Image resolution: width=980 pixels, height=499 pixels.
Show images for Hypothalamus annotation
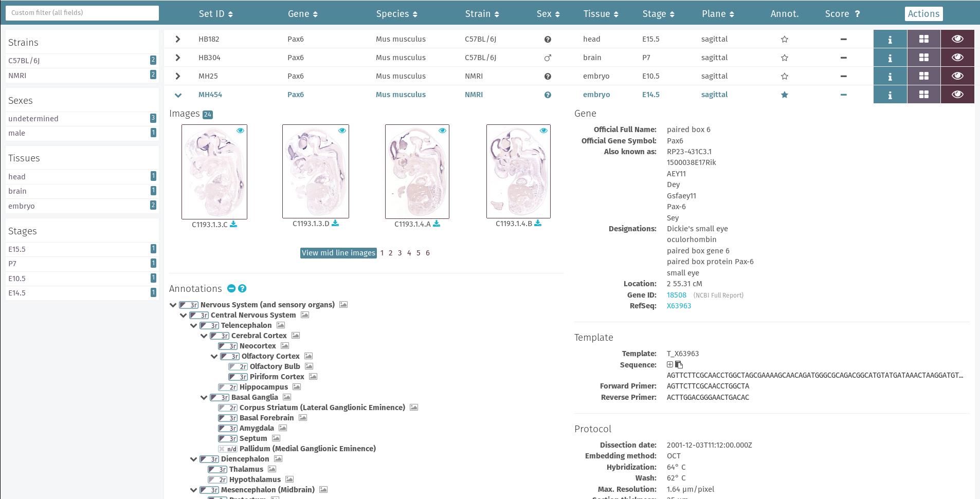click(289, 479)
